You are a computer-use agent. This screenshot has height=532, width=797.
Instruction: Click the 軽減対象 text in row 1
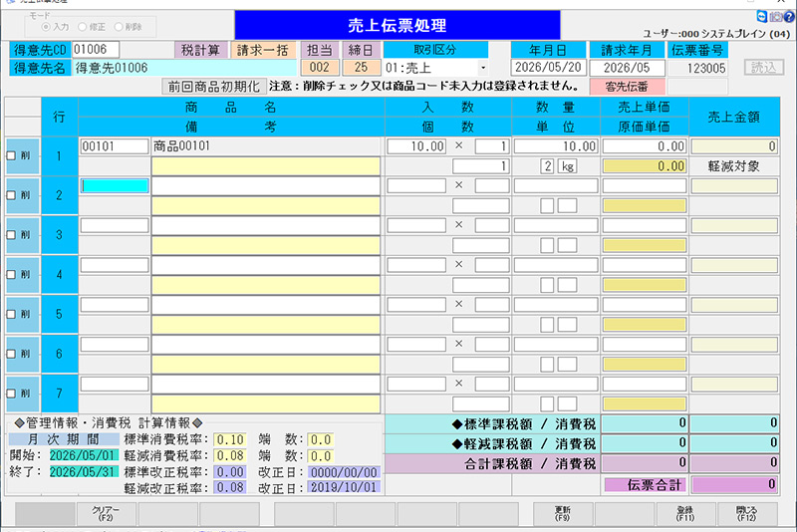tap(733, 166)
